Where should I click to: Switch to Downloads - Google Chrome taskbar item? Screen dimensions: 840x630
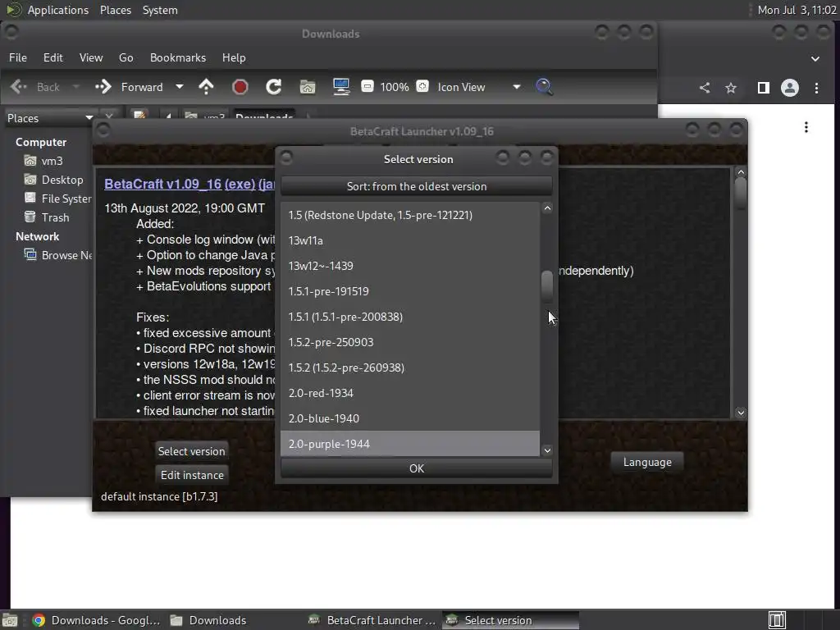click(x=97, y=620)
